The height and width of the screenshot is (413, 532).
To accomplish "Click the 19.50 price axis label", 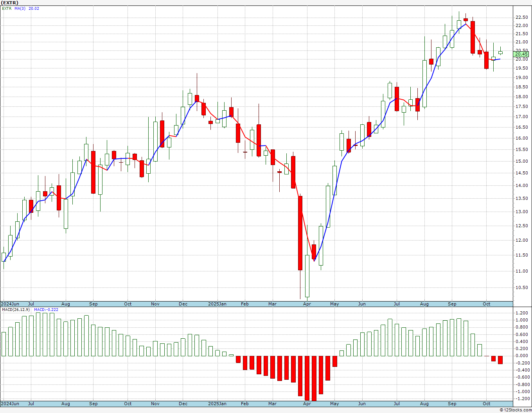I will (521, 68).
